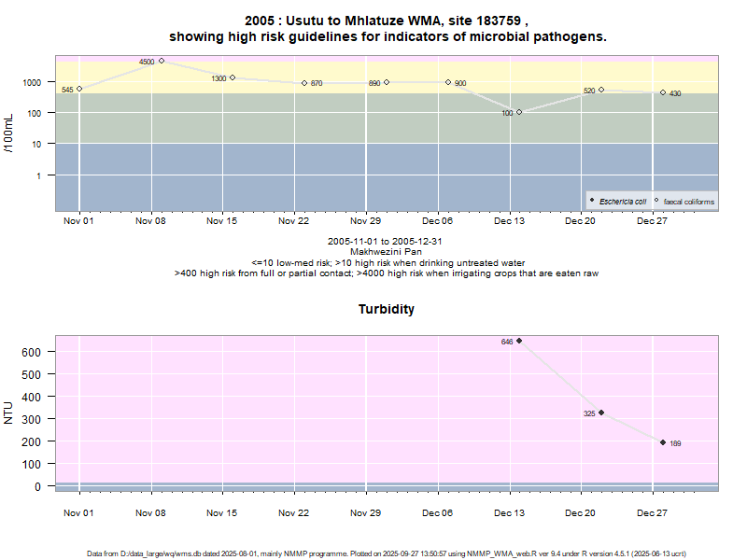747x560 pixels.
Task: Click the Makhwezini Pan site label
Action: (385, 252)
